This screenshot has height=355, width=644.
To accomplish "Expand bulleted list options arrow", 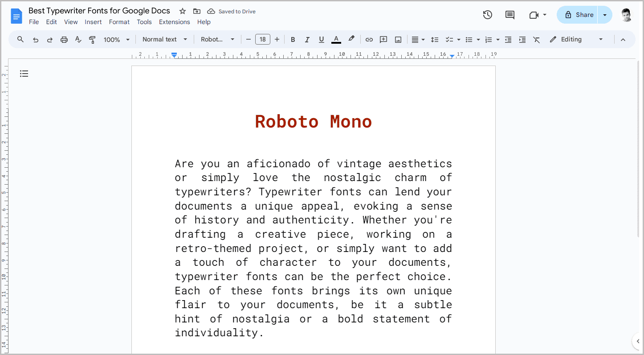I will click(478, 40).
